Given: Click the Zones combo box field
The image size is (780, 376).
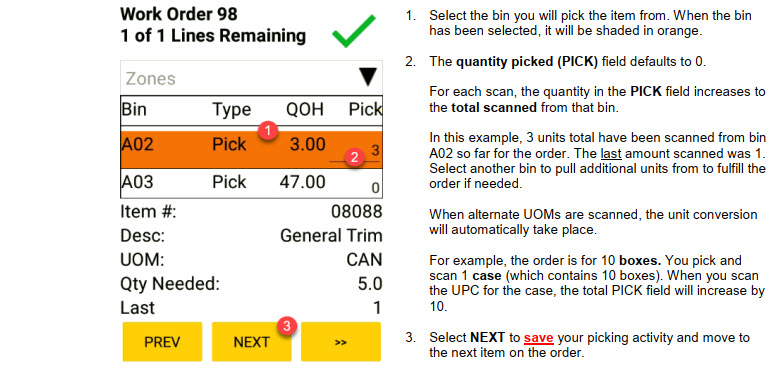Looking at the screenshot, I should click(251, 78).
